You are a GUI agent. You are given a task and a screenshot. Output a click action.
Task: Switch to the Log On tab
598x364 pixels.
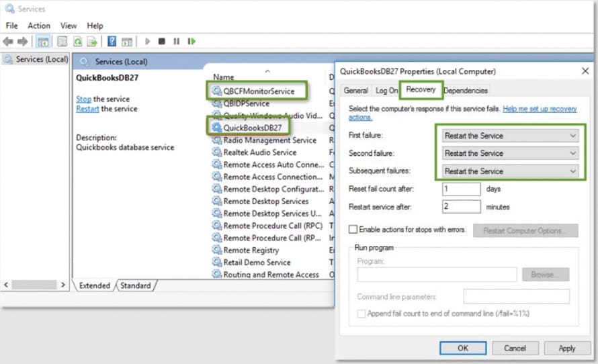(386, 91)
